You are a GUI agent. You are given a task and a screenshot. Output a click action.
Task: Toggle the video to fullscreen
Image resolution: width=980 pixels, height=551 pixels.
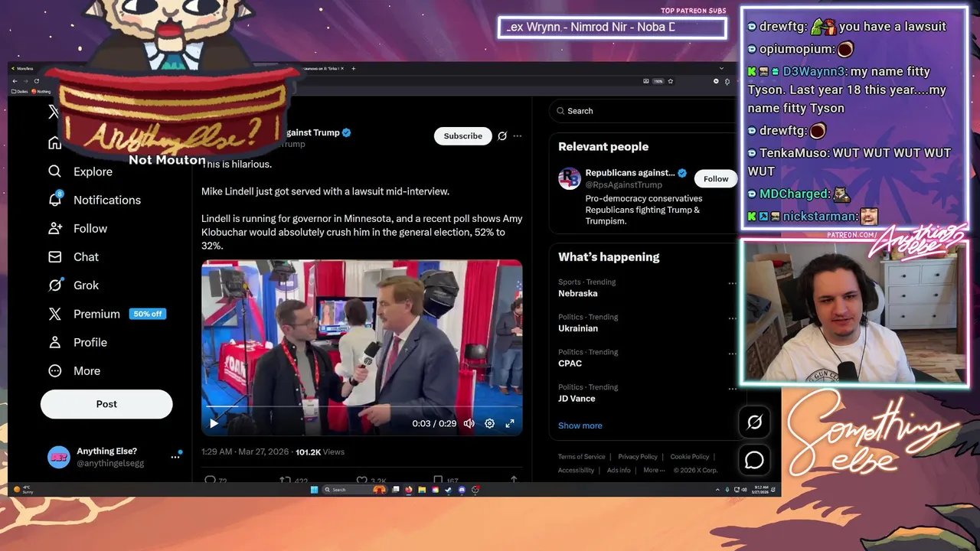[x=510, y=423]
